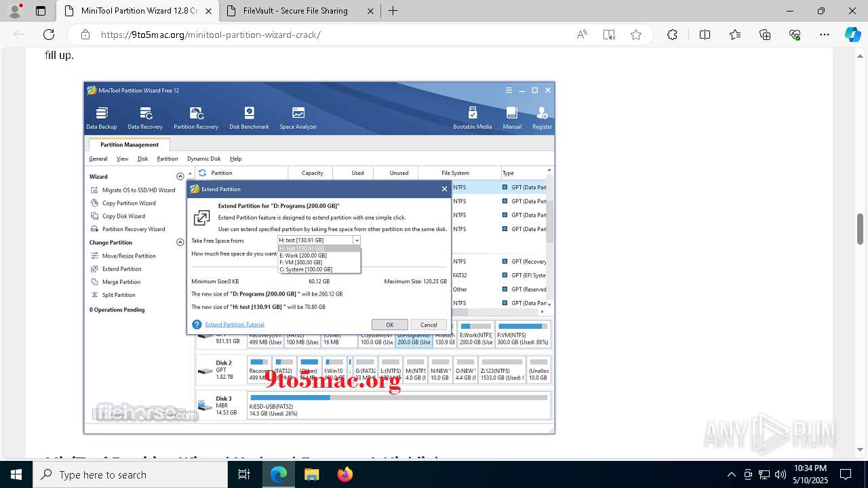Click the MiniTool hamburger menu icon

coord(509,90)
